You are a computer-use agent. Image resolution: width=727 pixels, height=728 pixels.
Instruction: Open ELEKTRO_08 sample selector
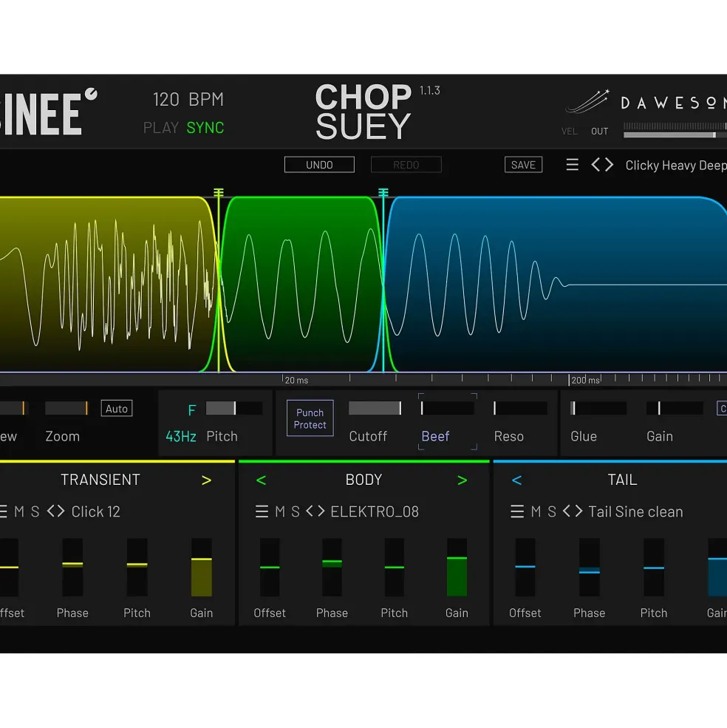(x=375, y=511)
